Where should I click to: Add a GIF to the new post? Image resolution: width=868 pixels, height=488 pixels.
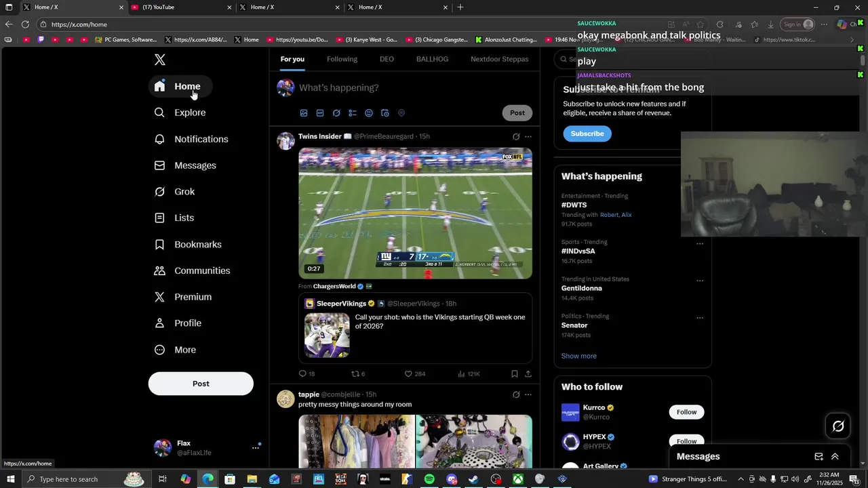coord(320,113)
